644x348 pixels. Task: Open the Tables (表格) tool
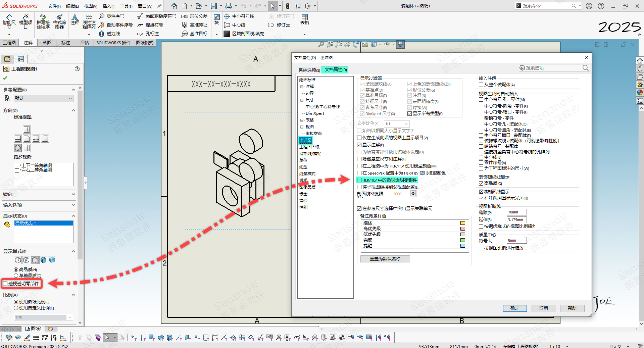point(304,19)
